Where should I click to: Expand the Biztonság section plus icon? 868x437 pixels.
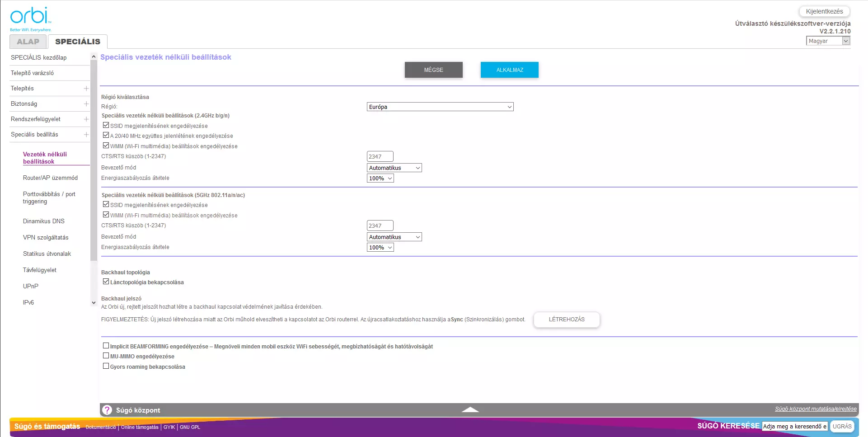(86, 104)
